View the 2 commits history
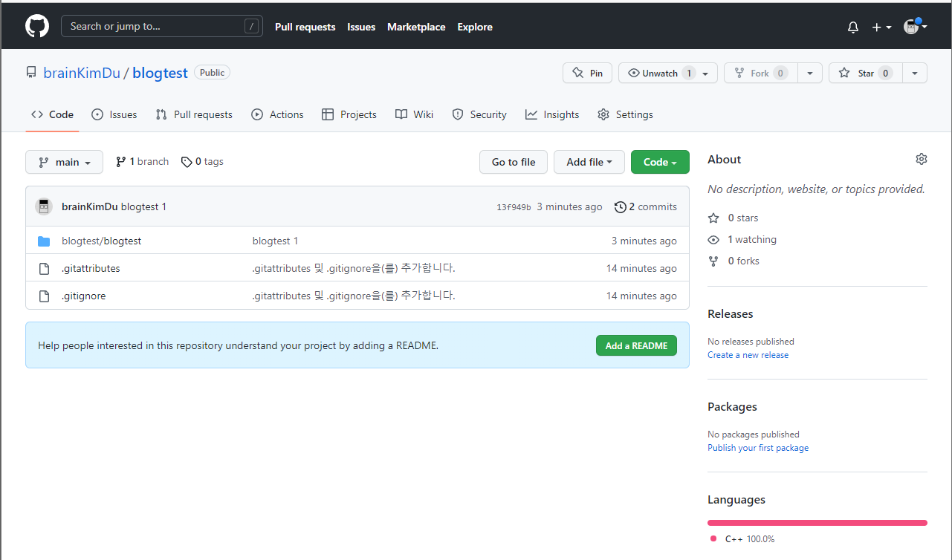 646,206
